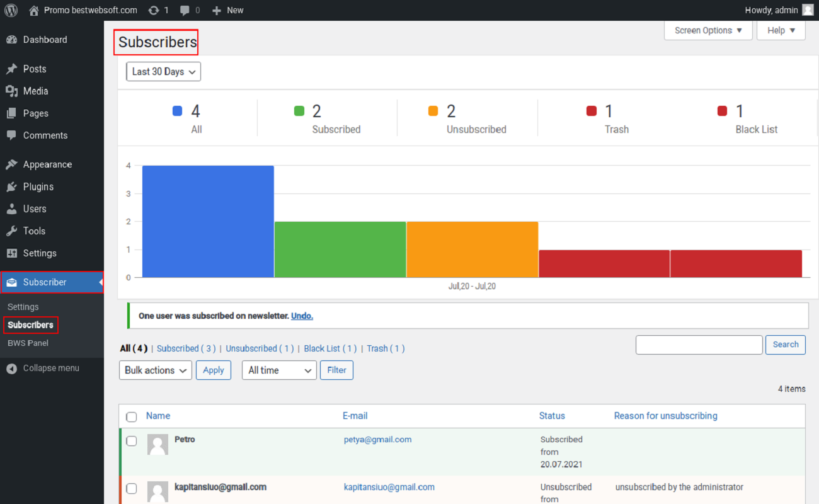Sort table by Status column header

tap(552, 416)
